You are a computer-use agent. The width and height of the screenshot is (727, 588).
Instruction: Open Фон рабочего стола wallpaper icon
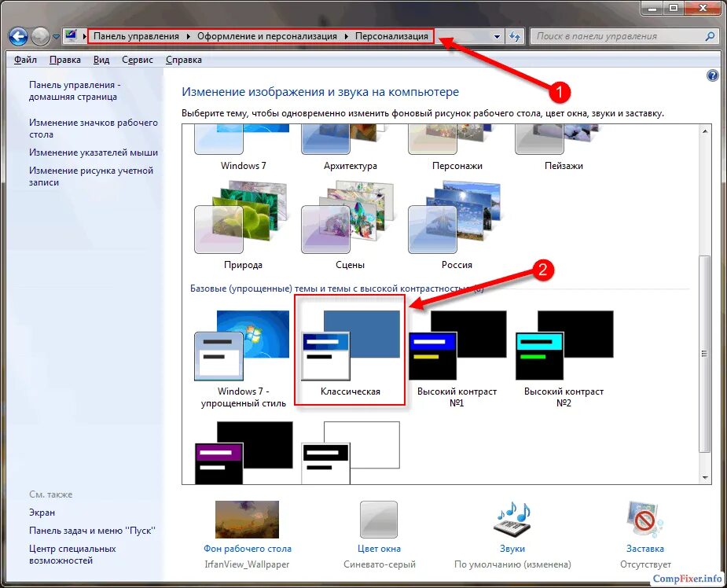(247, 520)
